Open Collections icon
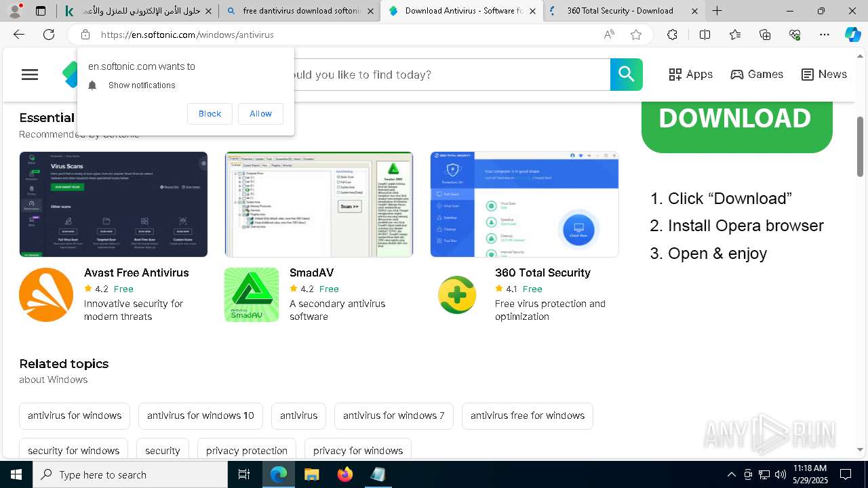The width and height of the screenshot is (868, 488). coord(765,35)
